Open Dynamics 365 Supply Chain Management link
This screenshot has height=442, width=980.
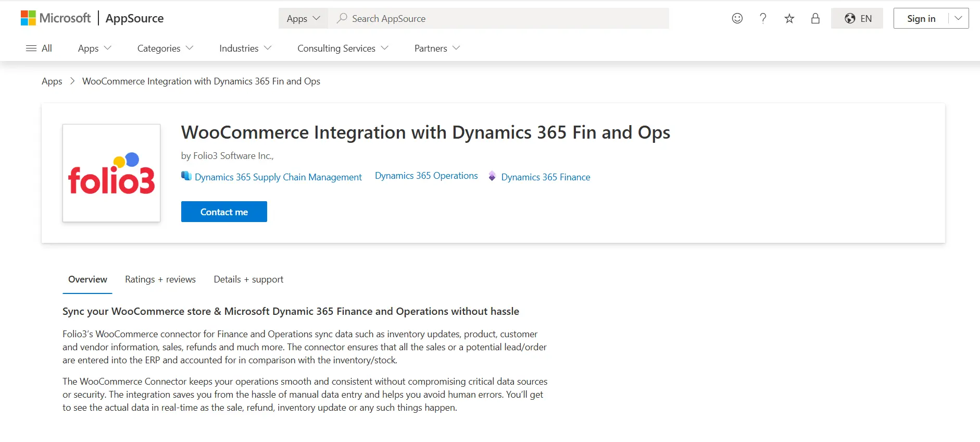tap(278, 177)
